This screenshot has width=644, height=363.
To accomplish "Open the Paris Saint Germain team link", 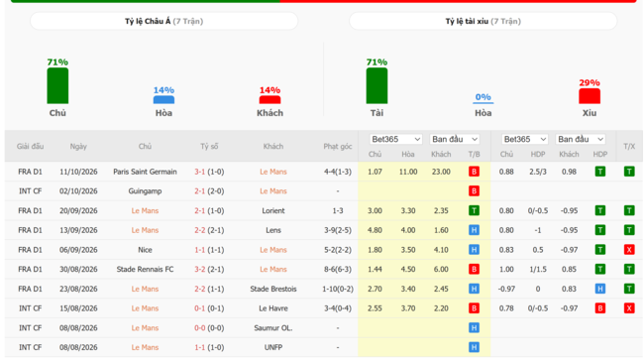I will 145,172.
